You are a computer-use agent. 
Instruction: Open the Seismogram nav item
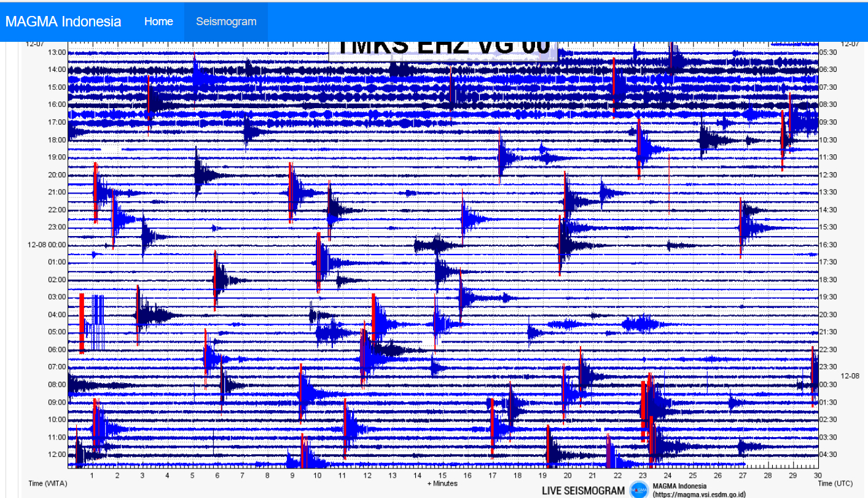click(x=226, y=22)
